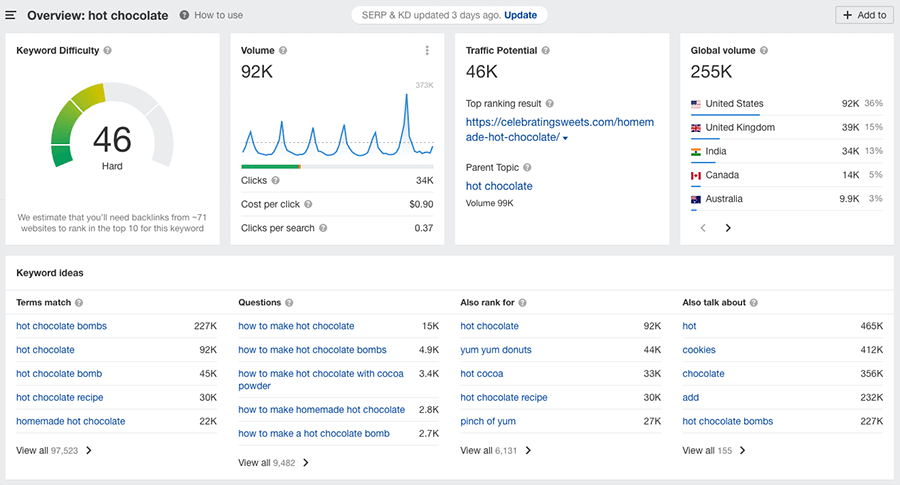
Task: Expand View all 9,482 questions
Action: (274, 463)
